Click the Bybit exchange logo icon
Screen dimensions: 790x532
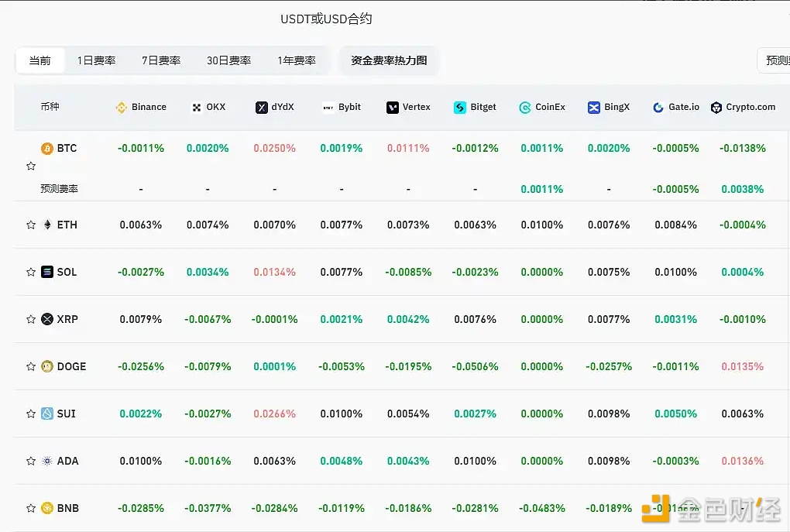click(x=328, y=108)
